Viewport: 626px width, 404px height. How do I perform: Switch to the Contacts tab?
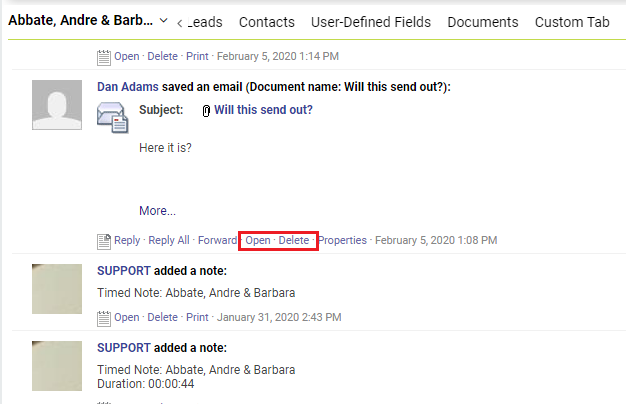[x=267, y=22]
